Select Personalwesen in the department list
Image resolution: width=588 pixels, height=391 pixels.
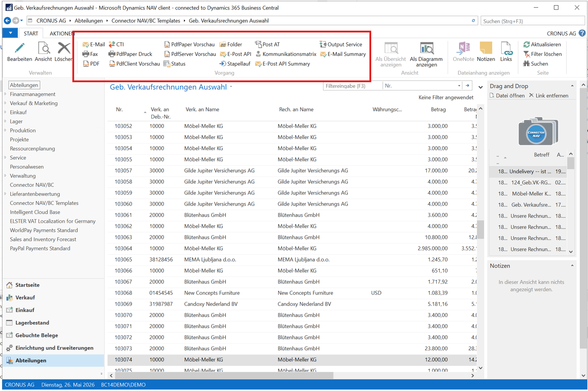(27, 167)
